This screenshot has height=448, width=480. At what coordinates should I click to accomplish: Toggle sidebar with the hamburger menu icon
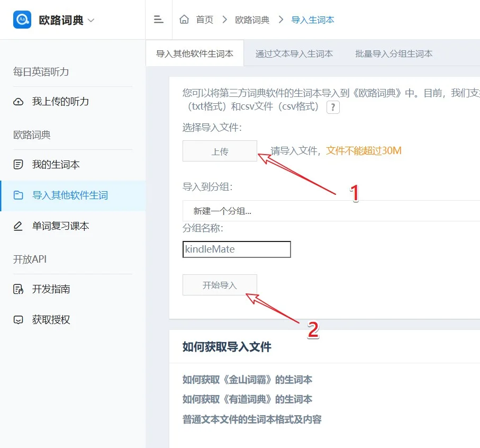[158, 20]
